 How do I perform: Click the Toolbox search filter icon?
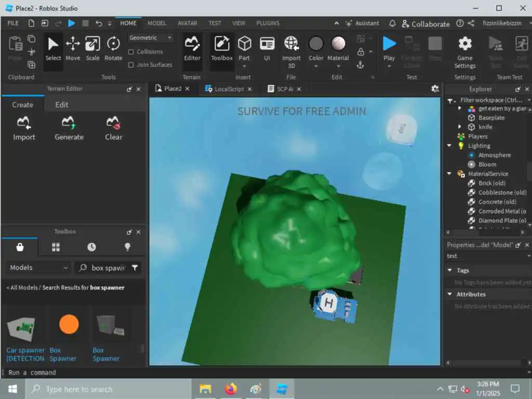coord(135,268)
